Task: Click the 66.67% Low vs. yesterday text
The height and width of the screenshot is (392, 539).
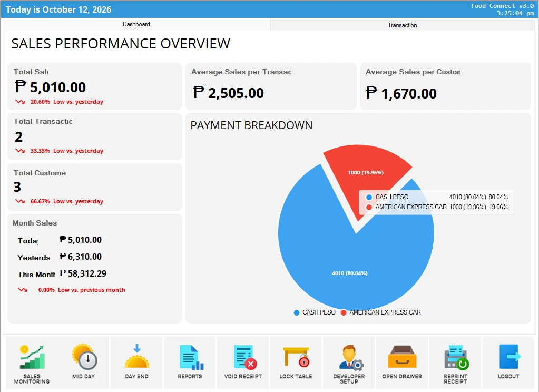Action: (67, 201)
